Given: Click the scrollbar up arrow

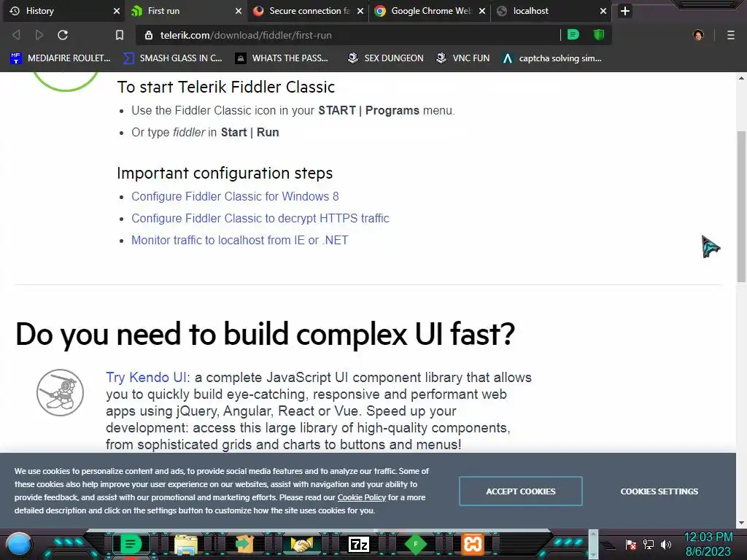Looking at the screenshot, I should (741, 77).
